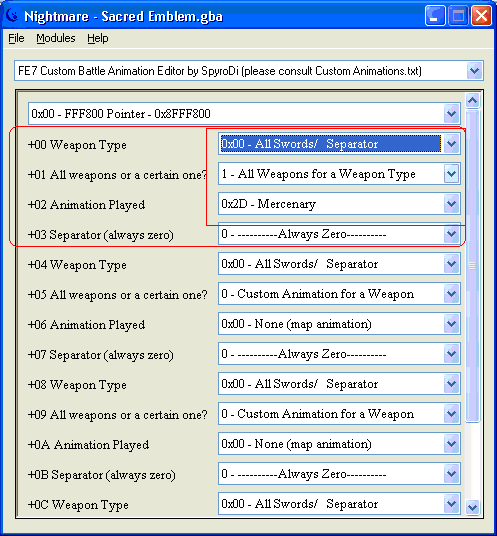The height and width of the screenshot is (536, 497).
Task: Expand the FE7 Custom Battle Animation Editor module dropdown
Action: [474, 71]
